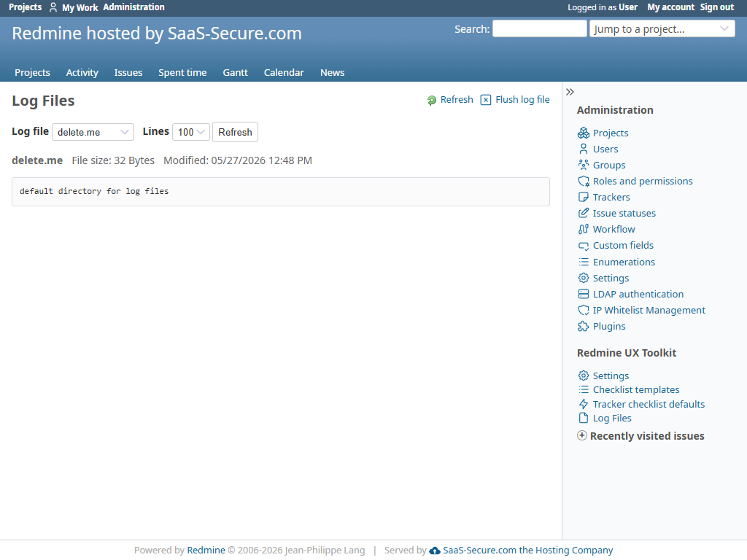Click Flush log file link
The image size is (747, 560).
[x=522, y=99]
